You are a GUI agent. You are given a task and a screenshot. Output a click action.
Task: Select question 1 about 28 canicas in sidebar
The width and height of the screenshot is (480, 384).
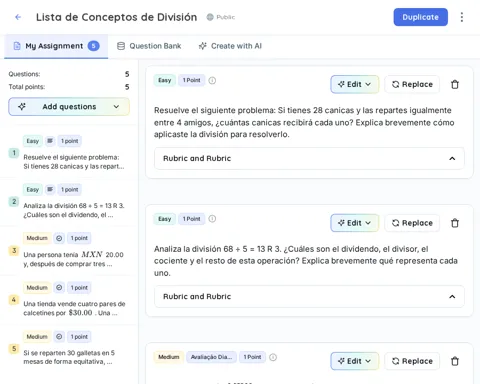point(69,153)
